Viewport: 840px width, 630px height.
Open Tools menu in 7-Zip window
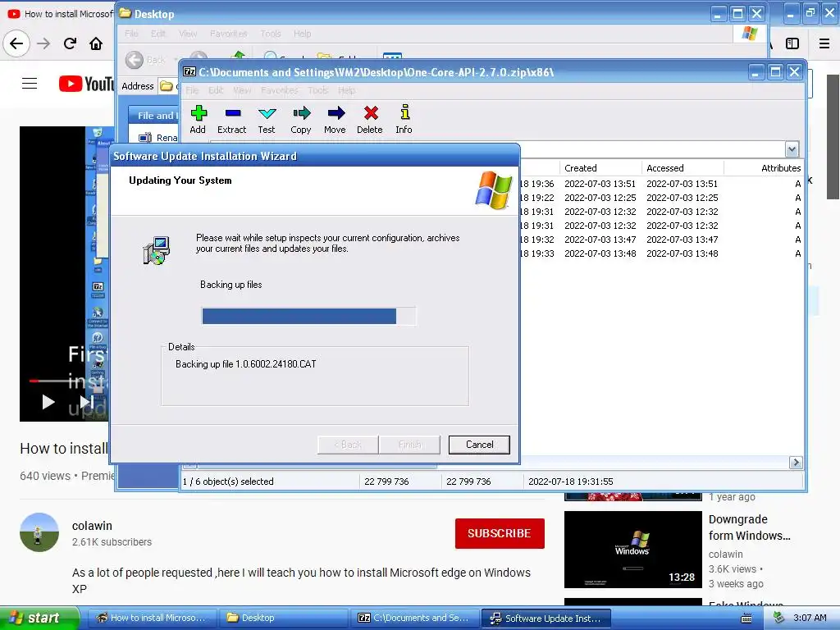point(318,90)
